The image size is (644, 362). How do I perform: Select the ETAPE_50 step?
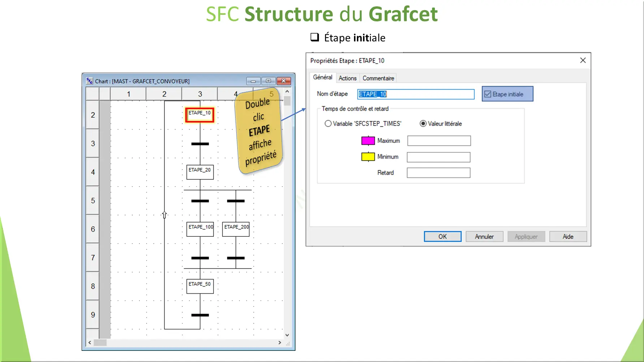[x=200, y=286]
